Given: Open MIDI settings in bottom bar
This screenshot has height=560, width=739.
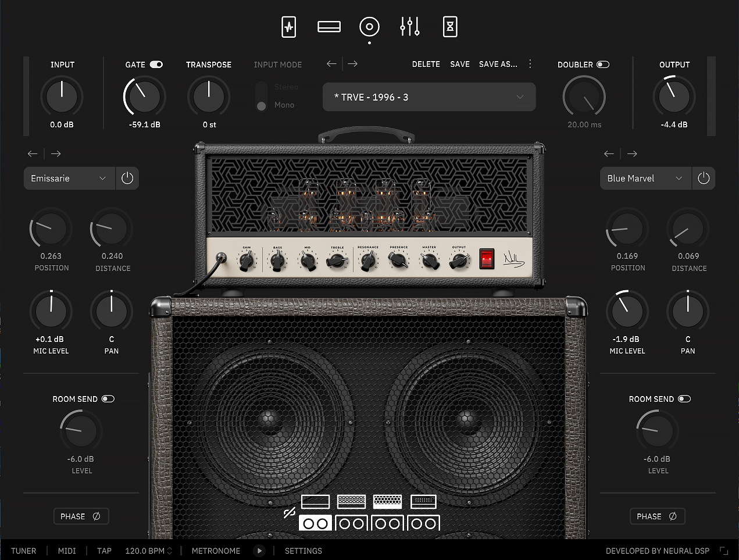Looking at the screenshot, I should pos(67,551).
